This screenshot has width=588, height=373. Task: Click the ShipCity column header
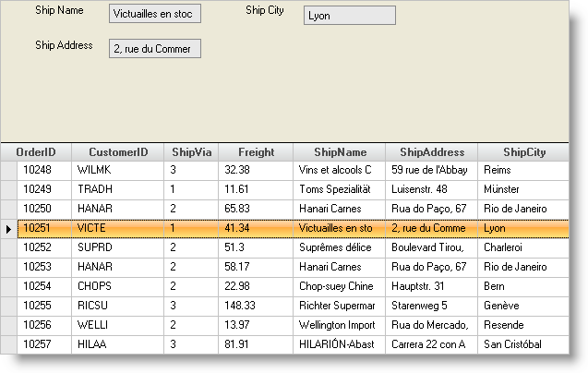[523, 152]
